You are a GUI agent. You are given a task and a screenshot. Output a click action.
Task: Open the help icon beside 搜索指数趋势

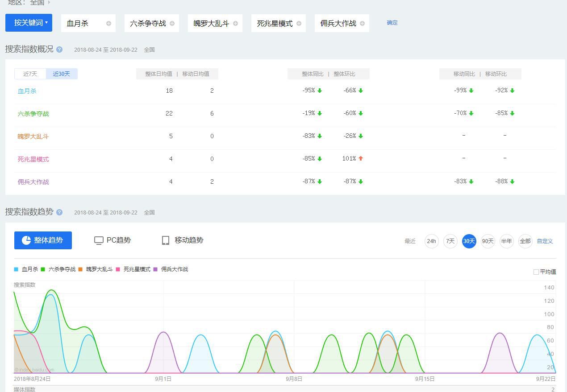point(59,212)
